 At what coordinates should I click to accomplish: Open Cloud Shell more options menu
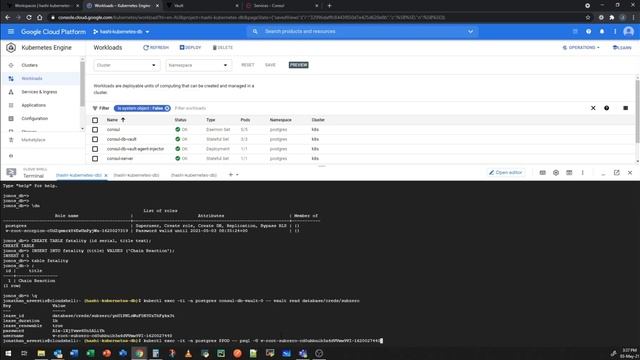[582, 173]
